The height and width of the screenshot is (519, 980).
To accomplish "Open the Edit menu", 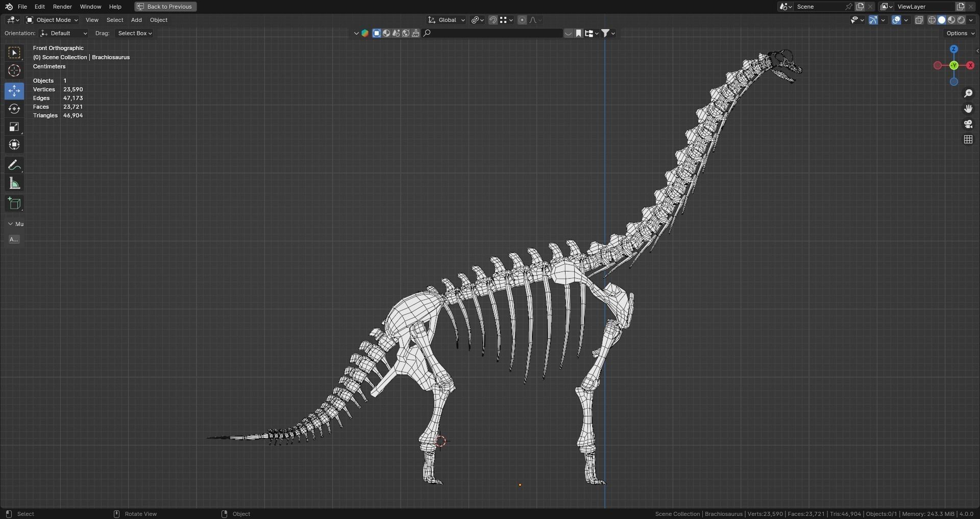I will (x=39, y=7).
